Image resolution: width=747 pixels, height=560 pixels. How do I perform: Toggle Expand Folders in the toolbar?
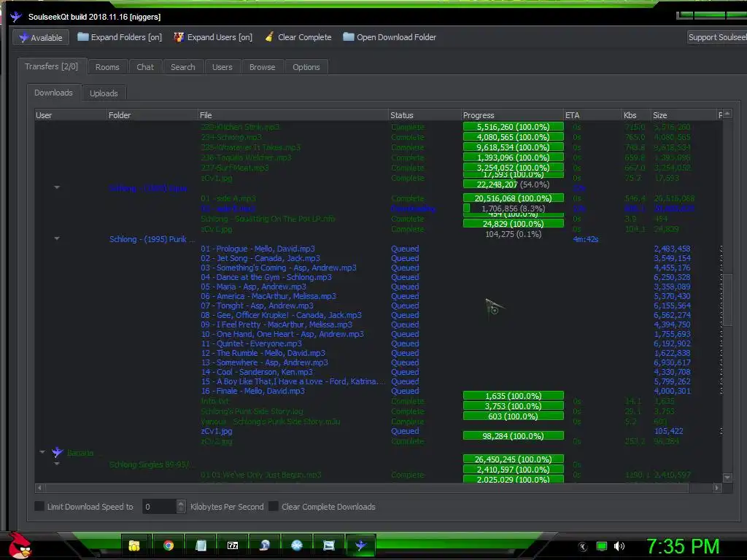click(x=120, y=37)
